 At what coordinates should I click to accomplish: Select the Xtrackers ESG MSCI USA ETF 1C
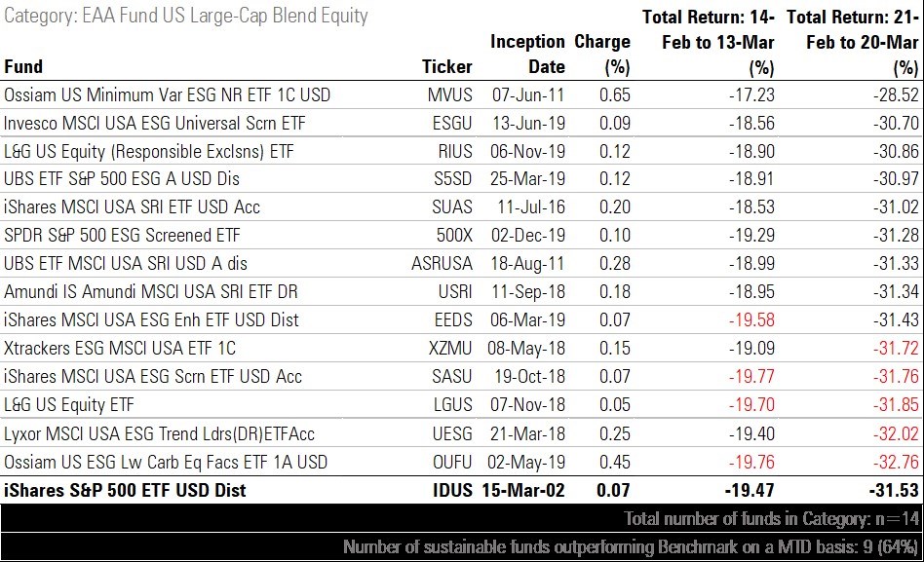click(x=120, y=349)
